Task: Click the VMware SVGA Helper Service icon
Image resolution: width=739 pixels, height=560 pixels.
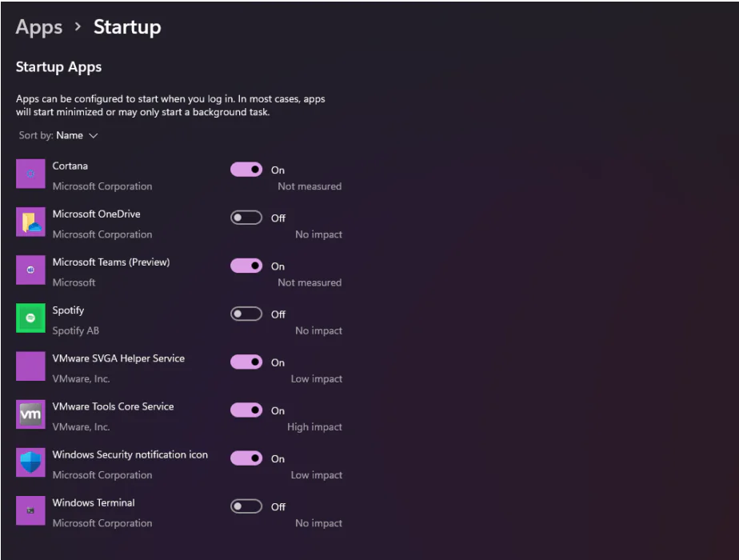Action: (30, 366)
